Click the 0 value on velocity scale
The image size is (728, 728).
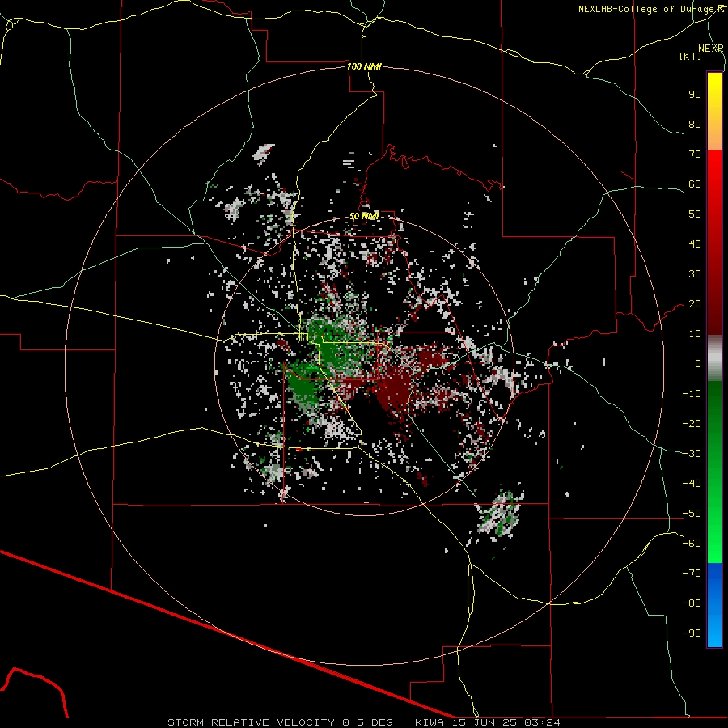(x=698, y=364)
